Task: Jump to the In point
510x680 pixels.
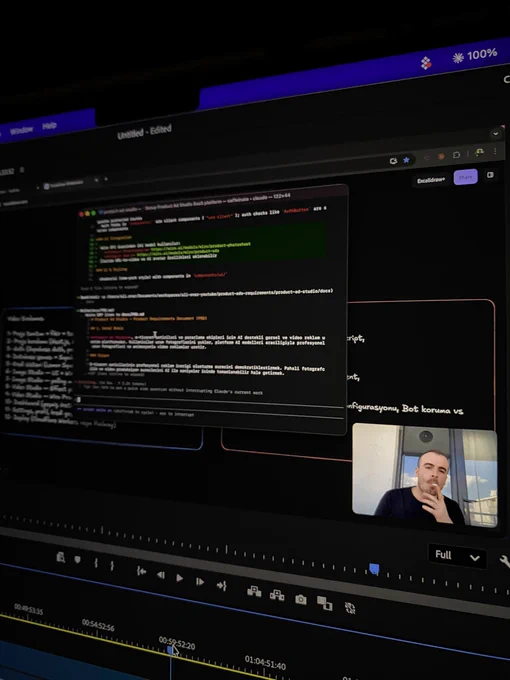Action: click(141, 571)
